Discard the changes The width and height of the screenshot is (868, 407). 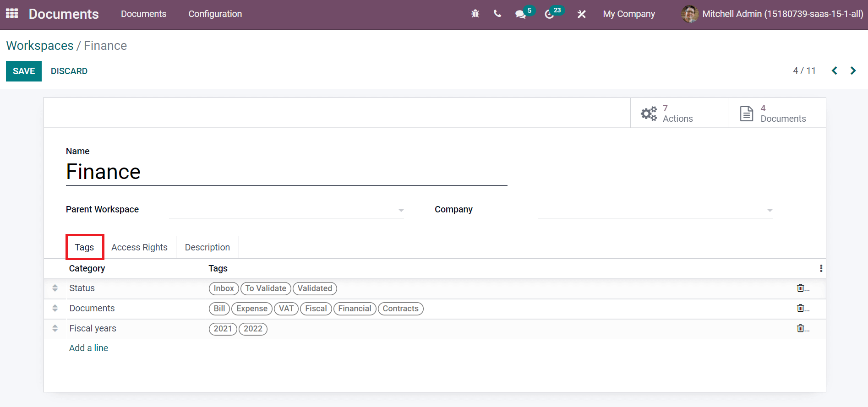[69, 71]
